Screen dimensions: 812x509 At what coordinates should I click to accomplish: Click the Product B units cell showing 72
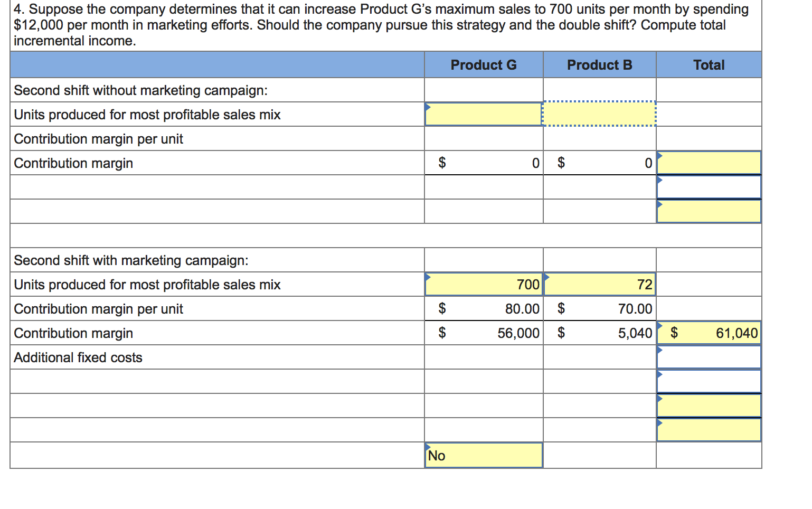click(600, 284)
